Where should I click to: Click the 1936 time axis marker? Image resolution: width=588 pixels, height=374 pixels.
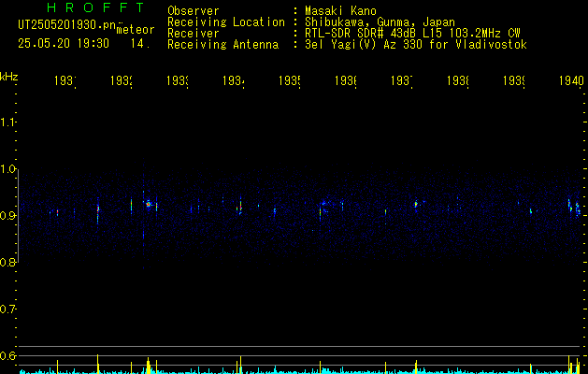pos(346,80)
